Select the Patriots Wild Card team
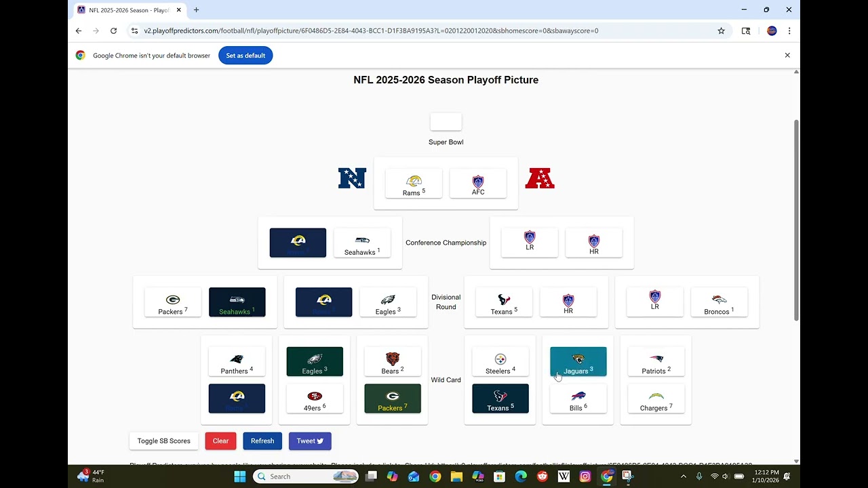 656,362
